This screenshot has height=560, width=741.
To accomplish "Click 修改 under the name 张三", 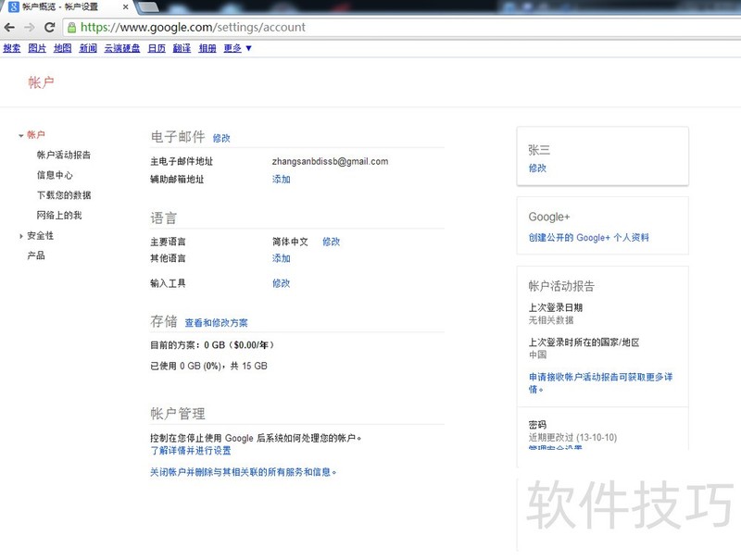I will [x=537, y=168].
